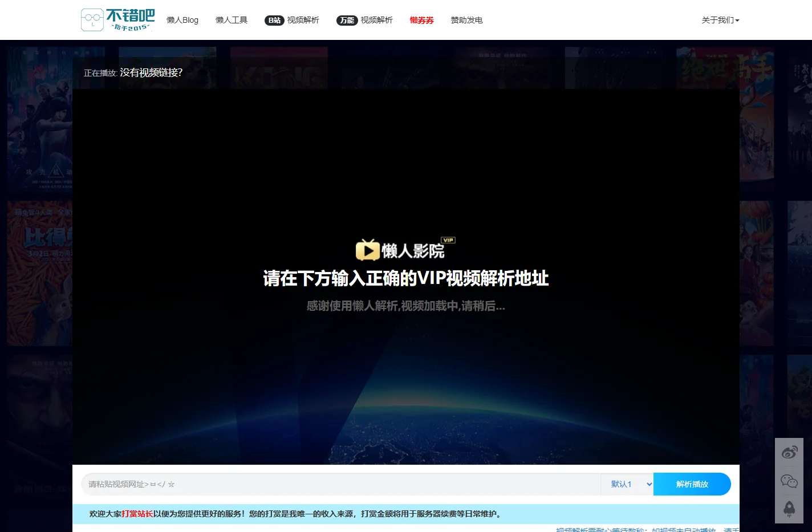Open the red 懒券券 menu item
Viewport: 812px width, 532px height.
click(x=422, y=20)
